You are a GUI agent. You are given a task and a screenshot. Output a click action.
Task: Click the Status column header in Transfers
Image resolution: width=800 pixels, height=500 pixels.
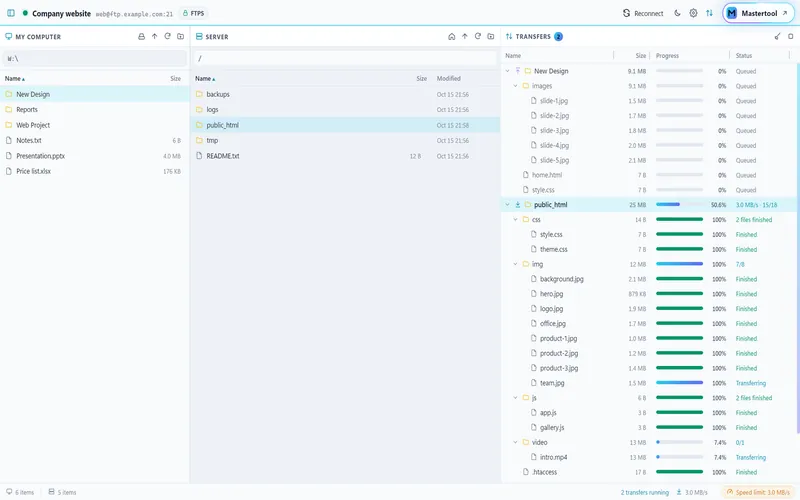743,56
